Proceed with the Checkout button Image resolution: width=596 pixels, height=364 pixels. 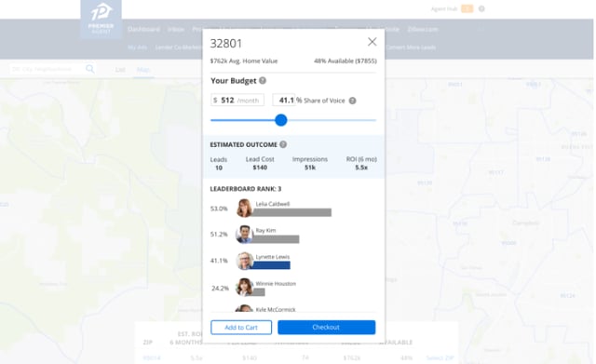click(x=327, y=327)
